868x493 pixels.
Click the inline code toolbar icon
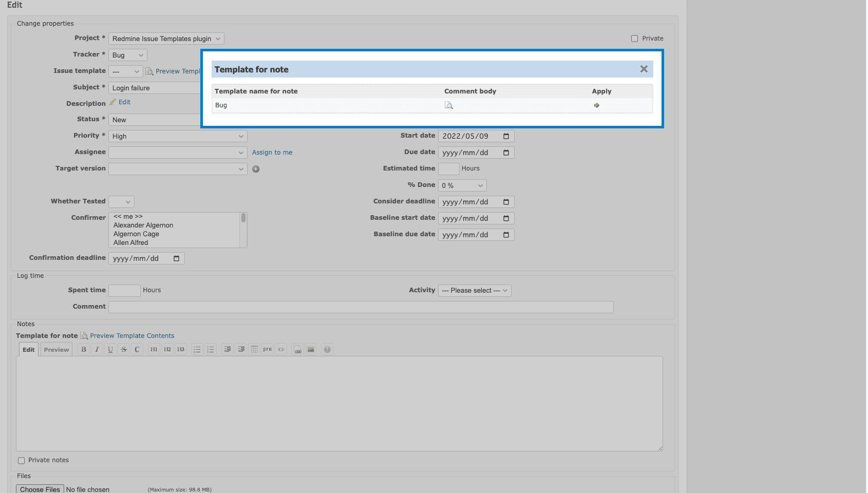281,350
